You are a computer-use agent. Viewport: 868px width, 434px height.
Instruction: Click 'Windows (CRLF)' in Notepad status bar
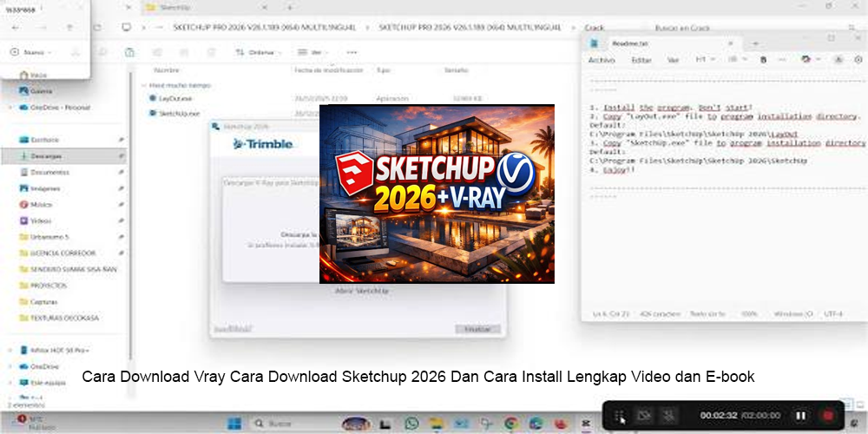point(792,314)
